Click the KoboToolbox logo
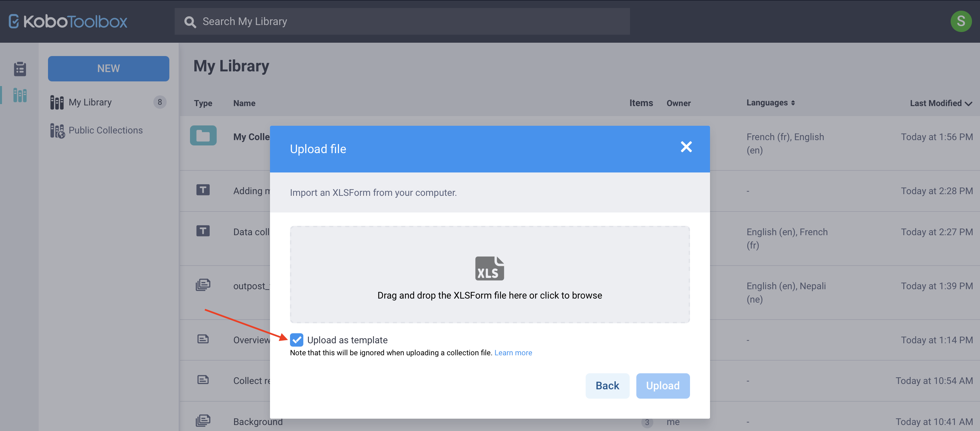The width and height of the screenshot is (980, 431). [68, 21]
